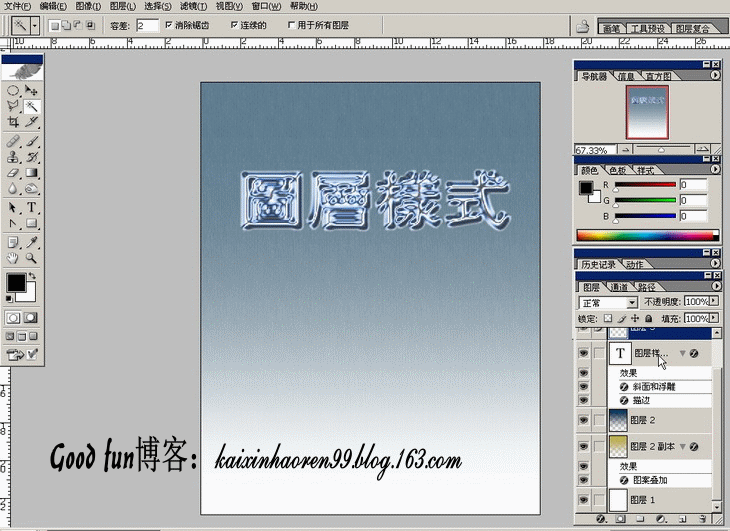Viewport: 730px width, 531px height.
Task: Select the Polygonal Lasso tool
Action: pyautogui.click(x=13, y=106)
